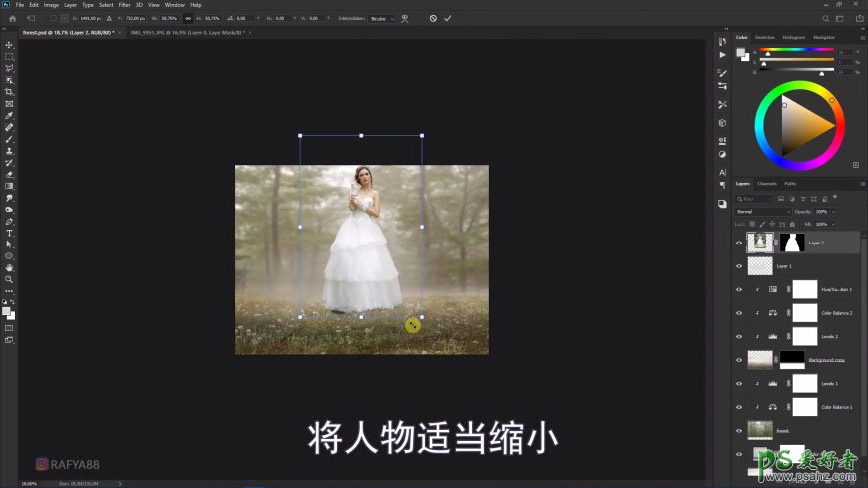Click the foreground color swatch in Color panel
868x488 pixels.
(x=740, y=53)
